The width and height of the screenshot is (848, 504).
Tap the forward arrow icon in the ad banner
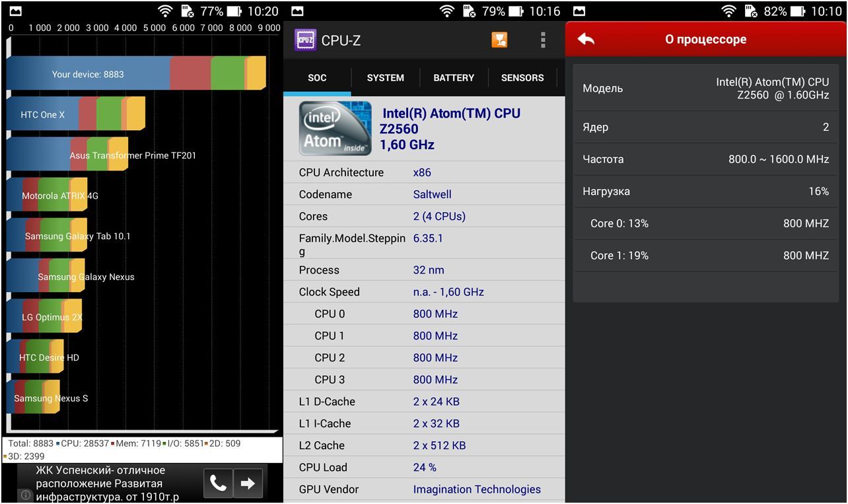tap(249, 483)
